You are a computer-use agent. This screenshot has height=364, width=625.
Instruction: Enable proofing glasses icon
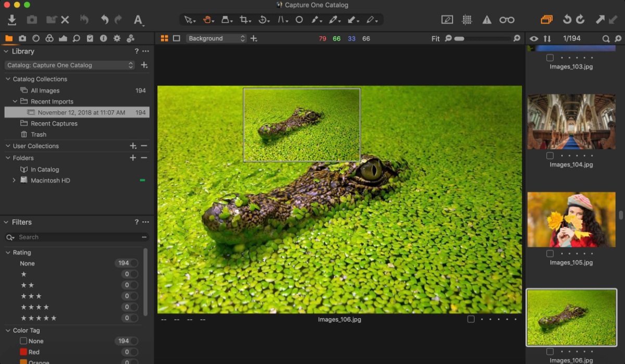tap(506, 20)
